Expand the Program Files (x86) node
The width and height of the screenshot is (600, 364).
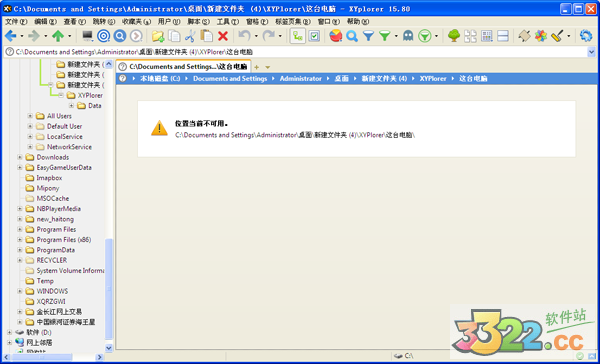(20, 240)
